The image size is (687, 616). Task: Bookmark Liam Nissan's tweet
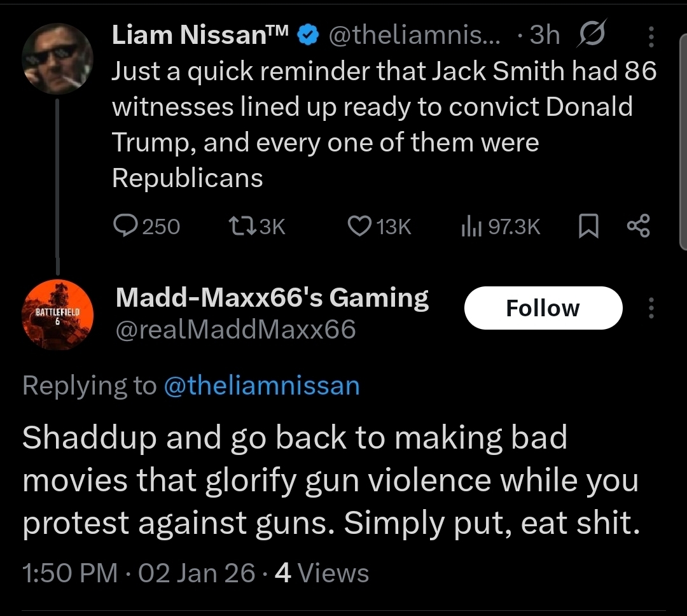(588, 227)
